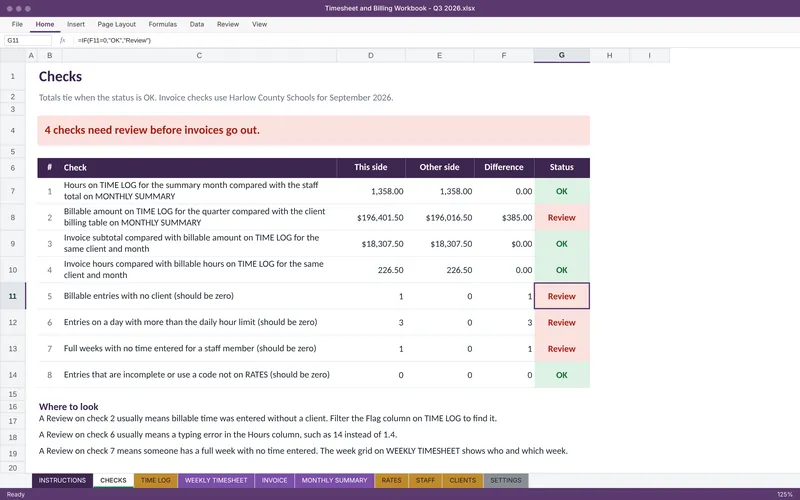Click the $385.00 difference cell
Image resolution: width=800 pixels, height=500 pixels.
pyautogui.click(x=504, y=217)
